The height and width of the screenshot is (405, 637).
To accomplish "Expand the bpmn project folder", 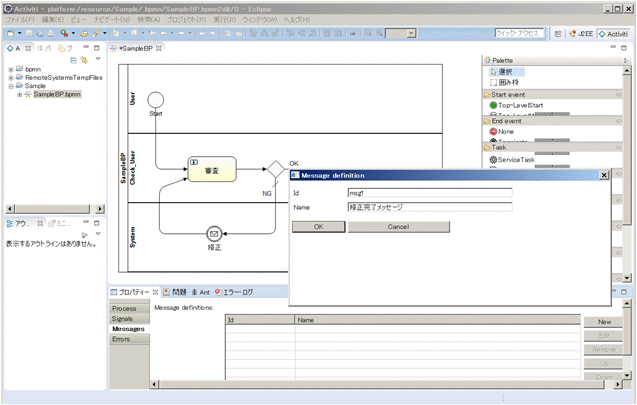I will [x=10, y=68].
